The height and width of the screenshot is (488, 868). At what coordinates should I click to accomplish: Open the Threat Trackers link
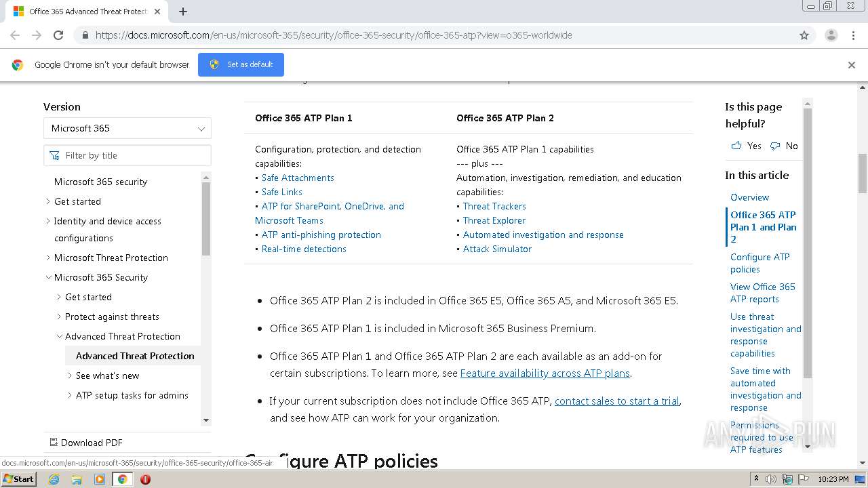(x=494, y=206)
